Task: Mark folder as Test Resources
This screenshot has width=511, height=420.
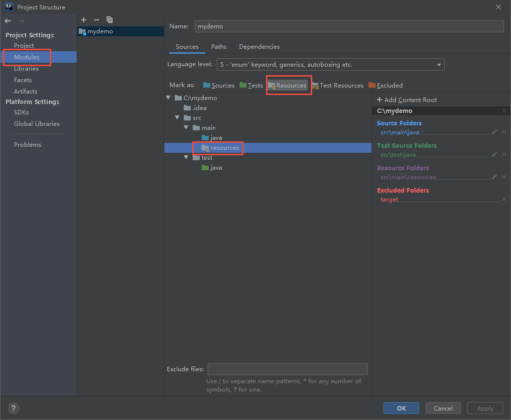Action: point(338,86)
